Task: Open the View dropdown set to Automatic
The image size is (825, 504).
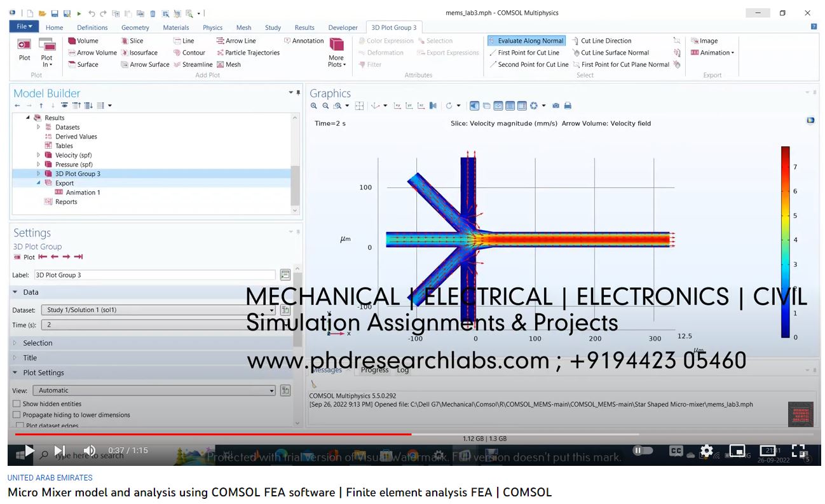Action: click(x=153, y=390)
